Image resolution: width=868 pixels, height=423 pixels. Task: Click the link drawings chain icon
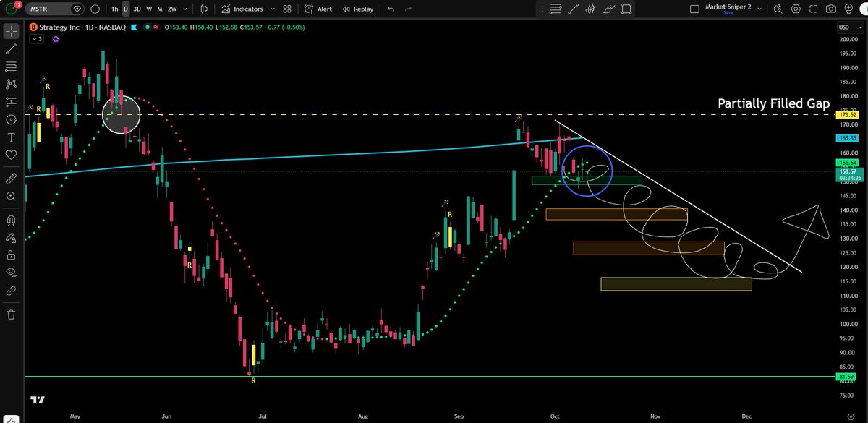[12, 291]
